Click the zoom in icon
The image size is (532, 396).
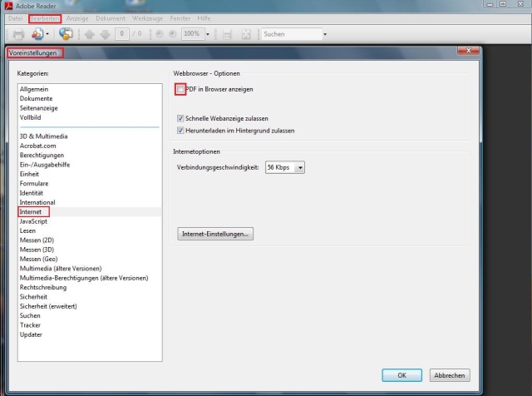pyautogui.click(x=173, y=34)
